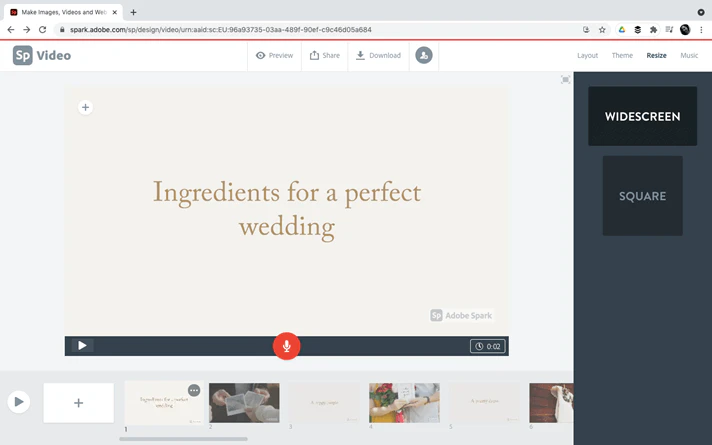The width and height of the screenshot is (712, 445).
Task: Click the red microphone record button
Action: tap(286, 346)
